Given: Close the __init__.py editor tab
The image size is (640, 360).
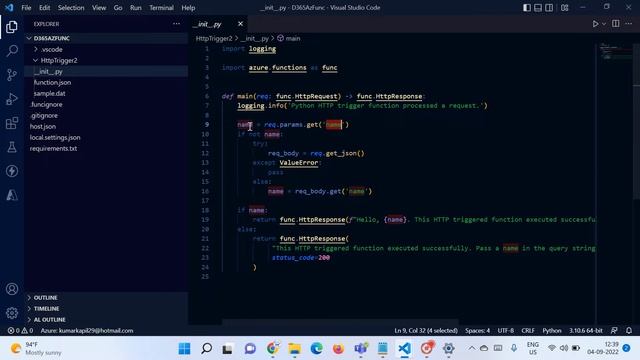Looking at the screenshot, I should (240, 24).
